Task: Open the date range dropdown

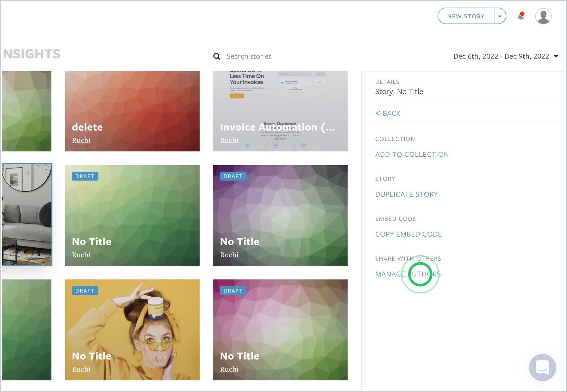Action: (506, 56)
